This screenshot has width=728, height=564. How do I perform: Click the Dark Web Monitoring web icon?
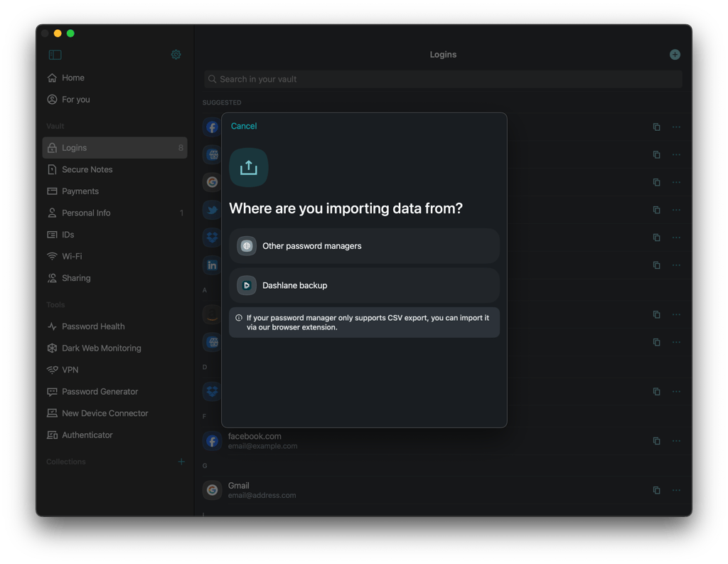52,348
